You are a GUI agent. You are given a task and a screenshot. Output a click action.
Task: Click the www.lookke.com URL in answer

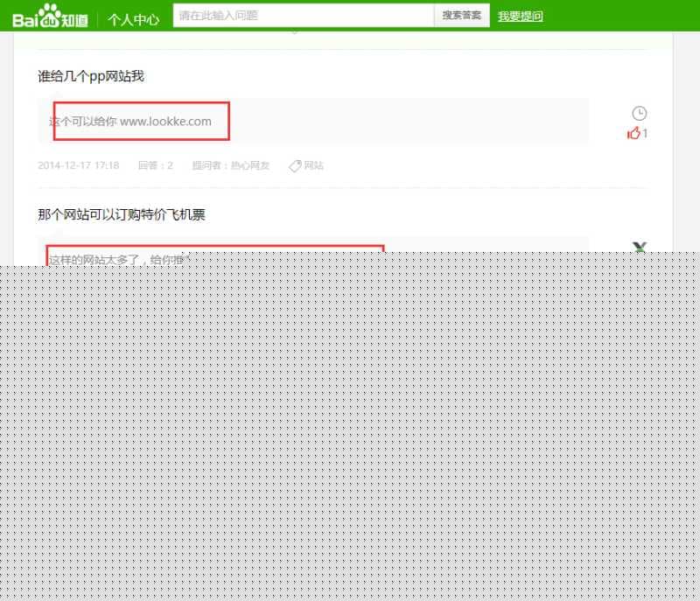pos(165,122)
